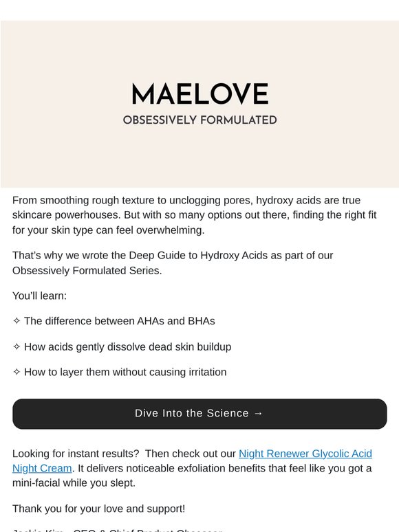The width and height of the screenshot is (399, 532).
Task: Click the 'mini-facial while you slept' sentence
Action: point(74,483)
